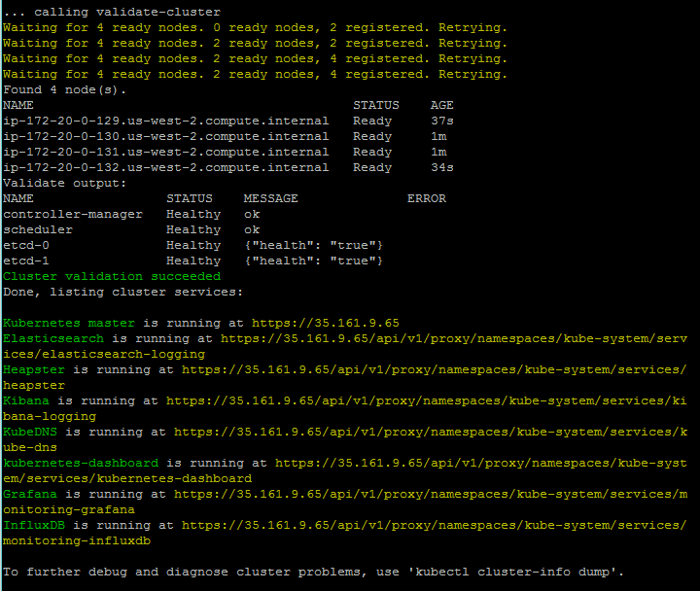Click the 'AGE' column header

click(x=442, y=105)
